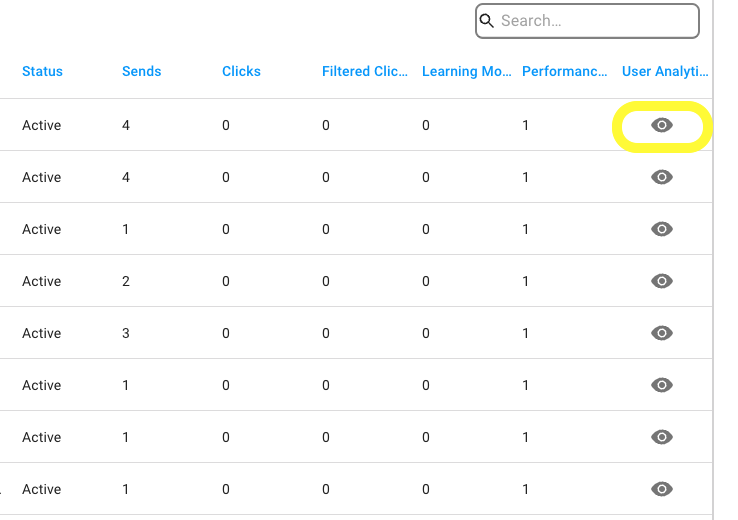738x520 pixels.
Task: View analytics for row with 3 sends
Action: click(x=662, y=333)
